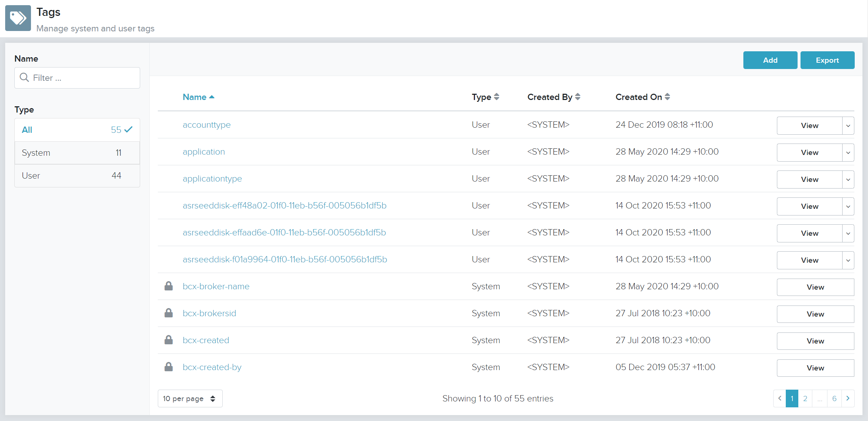Sort table by Created On column
Viewport: 868px width, 421px height.
tap(643, 97)
